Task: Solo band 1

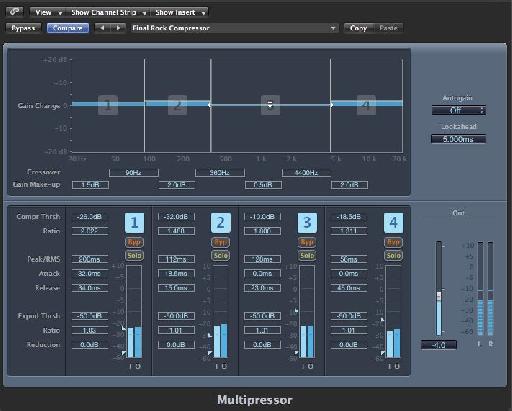Action: 134,256
